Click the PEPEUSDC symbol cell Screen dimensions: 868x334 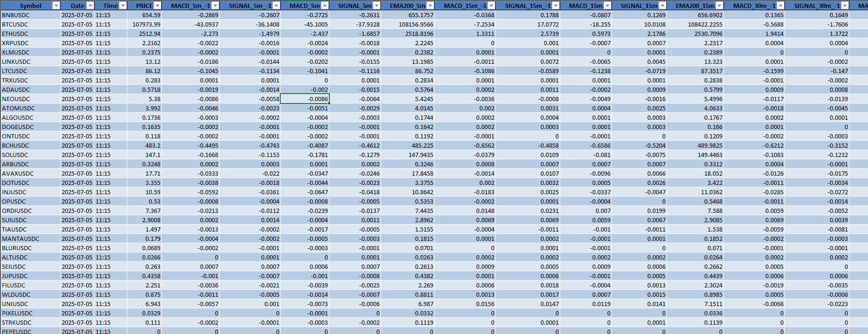tap(17, 331)
